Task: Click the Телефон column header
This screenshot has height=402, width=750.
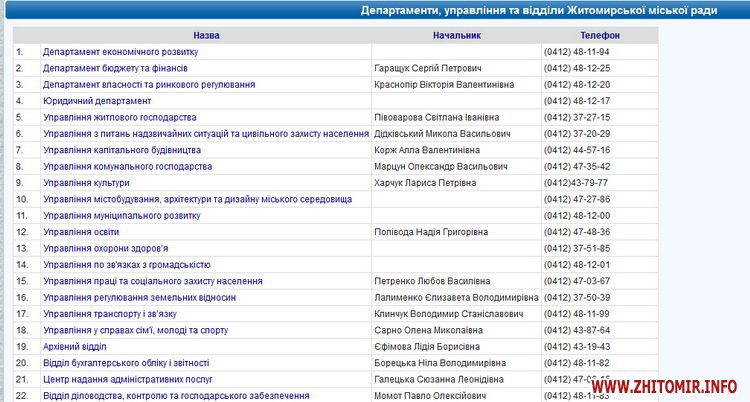Action: [599, 35]
